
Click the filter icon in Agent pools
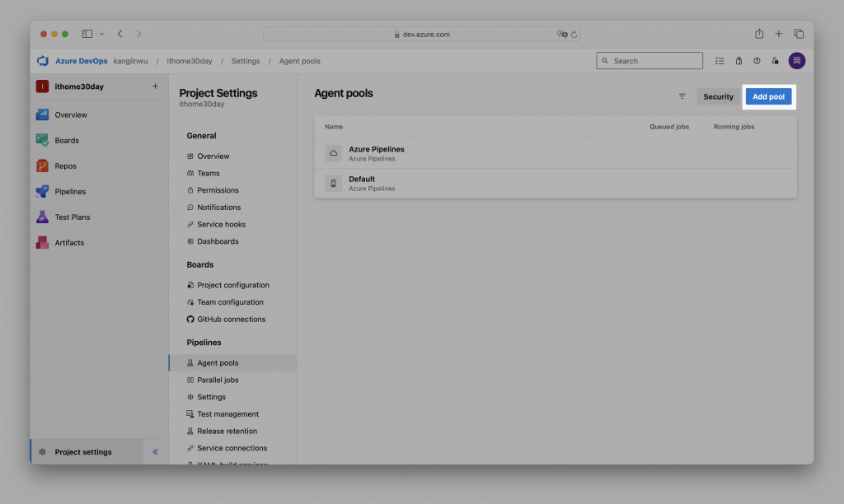pyautogui.click(x=682, y=96)
